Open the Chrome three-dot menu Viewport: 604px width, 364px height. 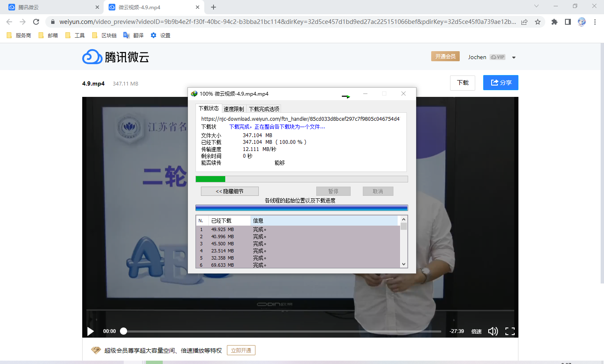point(595,22)
